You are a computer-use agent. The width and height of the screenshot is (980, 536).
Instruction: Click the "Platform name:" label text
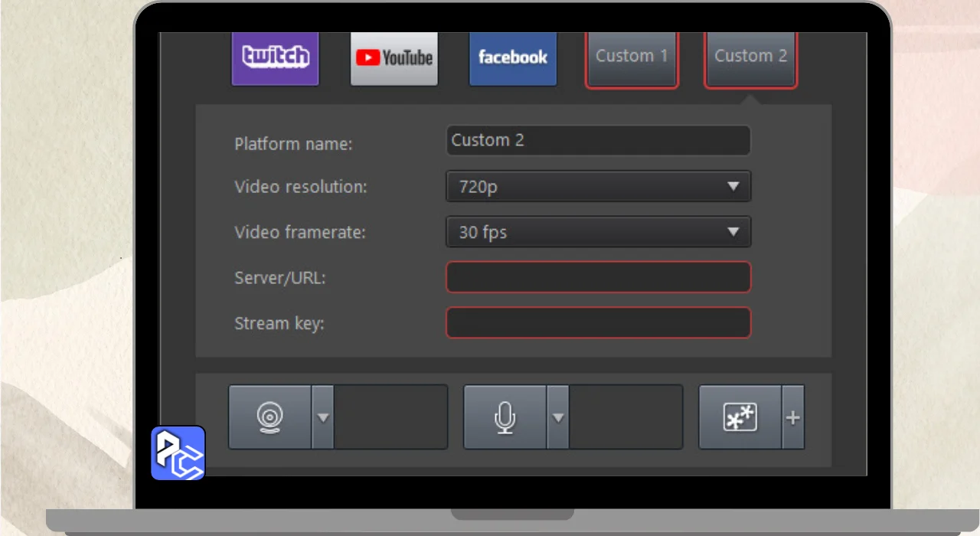[x=293, y=144]
